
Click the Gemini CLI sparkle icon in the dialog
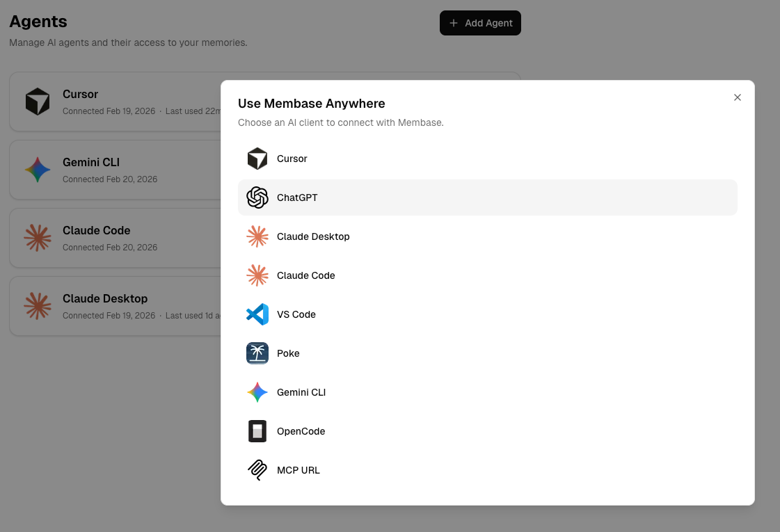[257, 392]
